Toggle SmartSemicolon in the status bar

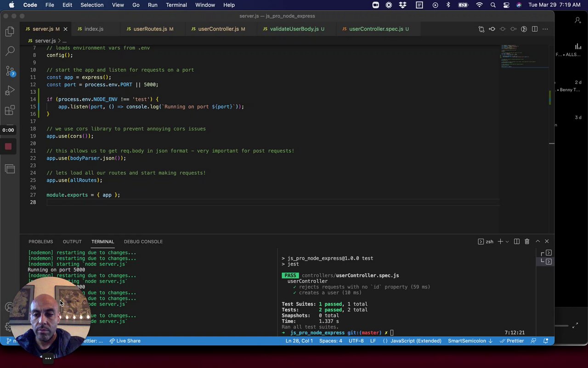[470, 341]
